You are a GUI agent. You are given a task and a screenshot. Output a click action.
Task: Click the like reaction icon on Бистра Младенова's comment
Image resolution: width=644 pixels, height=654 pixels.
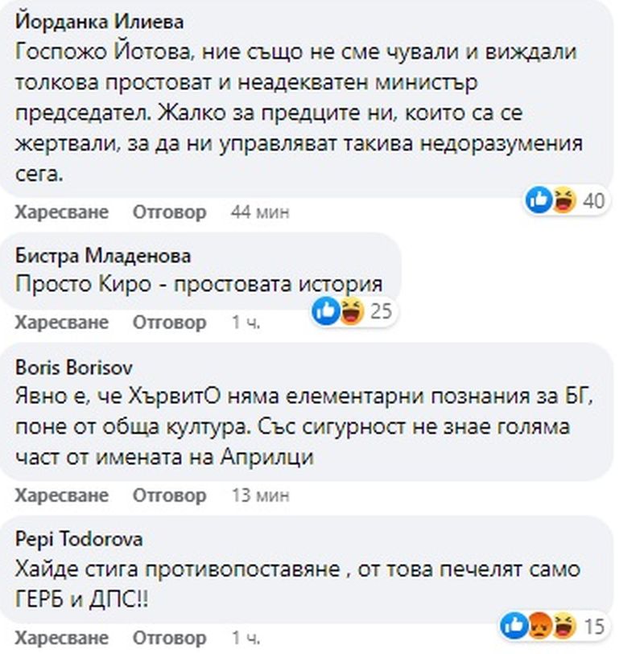click(327, 310)
